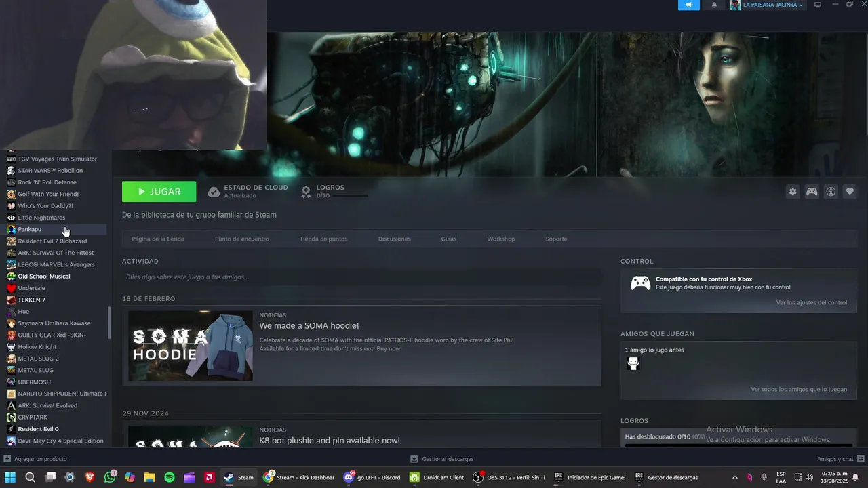This screenshot has height=488, width=868.
Task: Open the Soporte tab
Action: coord(556,239)
